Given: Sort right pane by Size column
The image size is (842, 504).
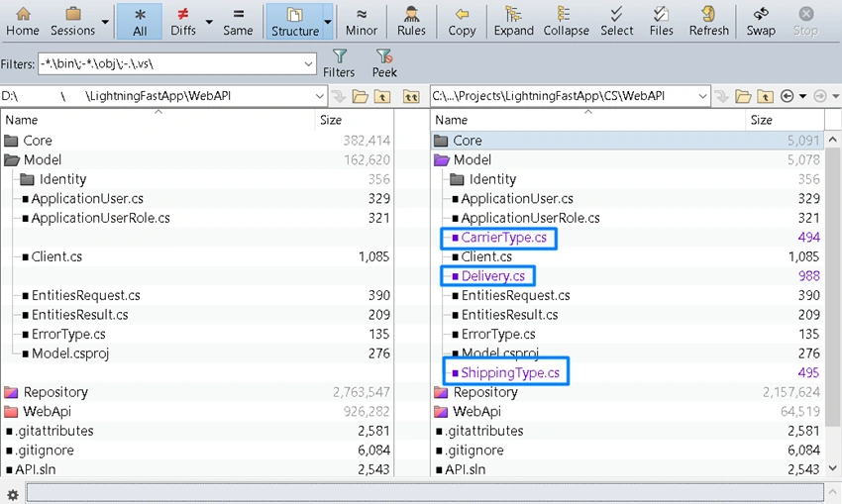Looking at the screenshot, I should [785, 120].
